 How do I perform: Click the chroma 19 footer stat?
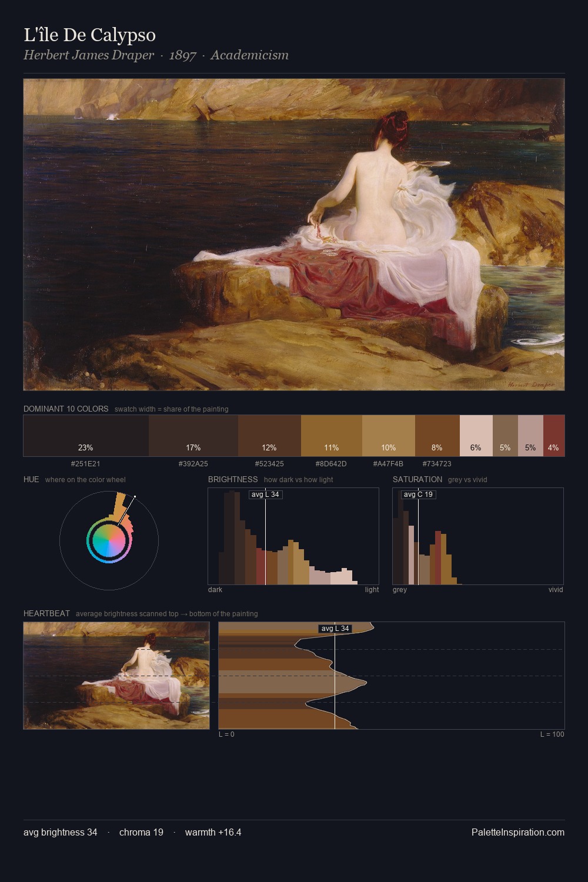[x=141, y=833]
